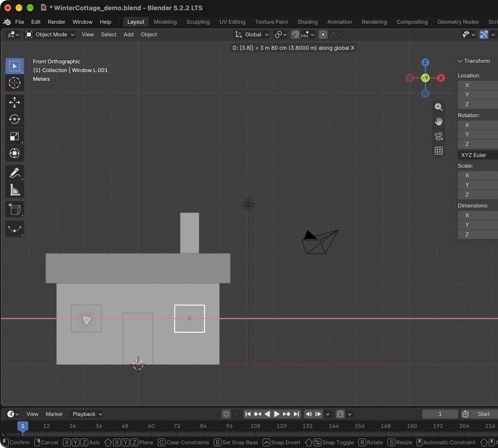The width and height of the screenshot is (498, 448).
Task: Open snapping options dropdown
Action: (x=308, y=34)
